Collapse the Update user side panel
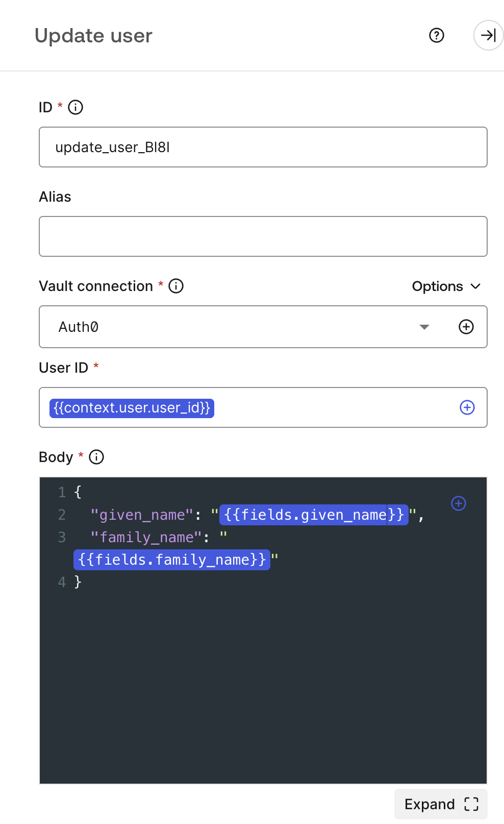504x824 pixels. click(488, 35)
